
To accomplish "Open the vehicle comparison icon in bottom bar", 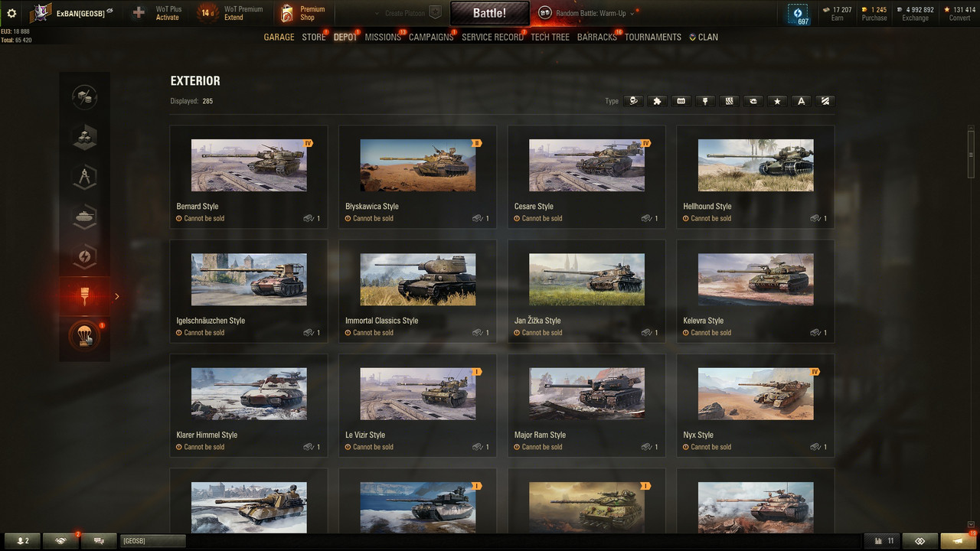I will tap(920, 541).
